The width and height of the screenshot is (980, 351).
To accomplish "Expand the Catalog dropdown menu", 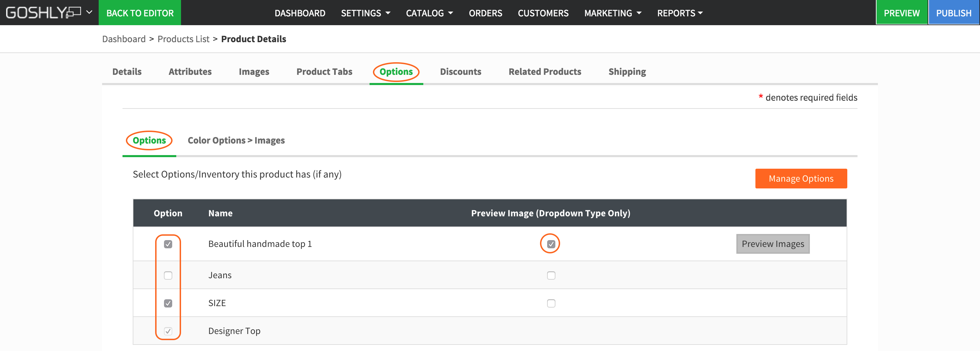I will pyautogui.click(x=429, y=13).
